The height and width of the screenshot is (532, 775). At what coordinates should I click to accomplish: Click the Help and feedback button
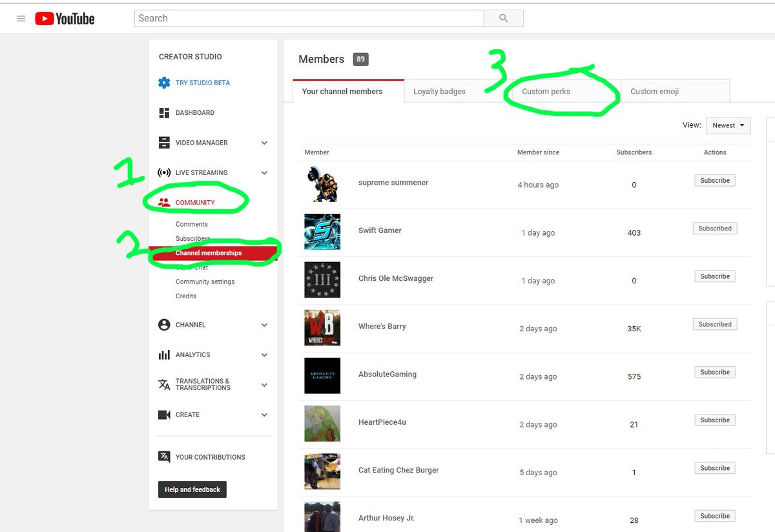192,489
